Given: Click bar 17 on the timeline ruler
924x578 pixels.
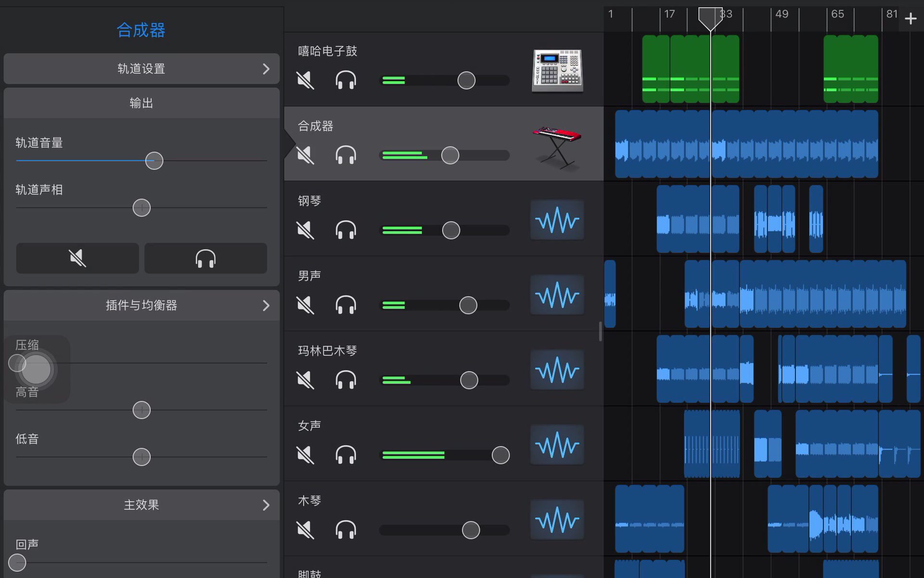Looking at the screenshot, I should tap(669, 14).
